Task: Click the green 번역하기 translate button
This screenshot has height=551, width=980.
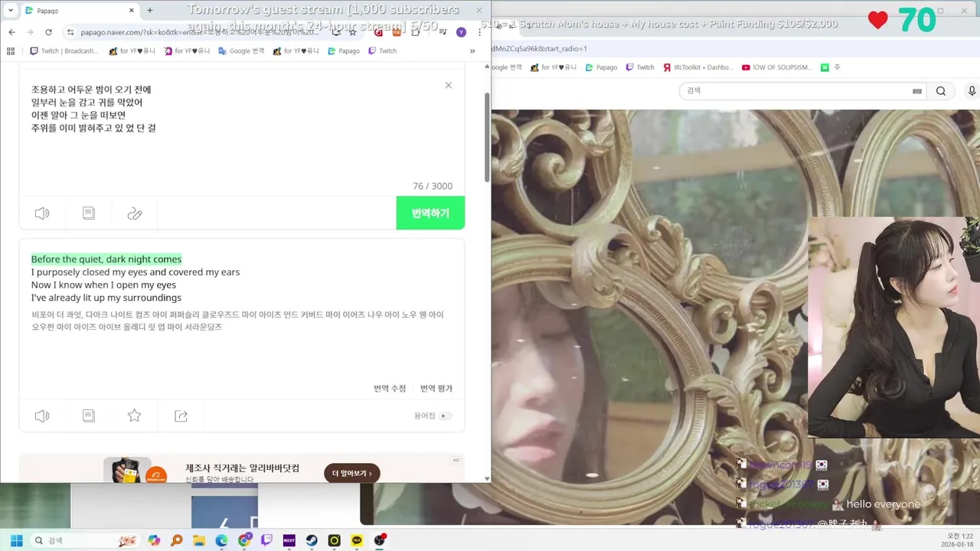Action: (x=430, y=213)
